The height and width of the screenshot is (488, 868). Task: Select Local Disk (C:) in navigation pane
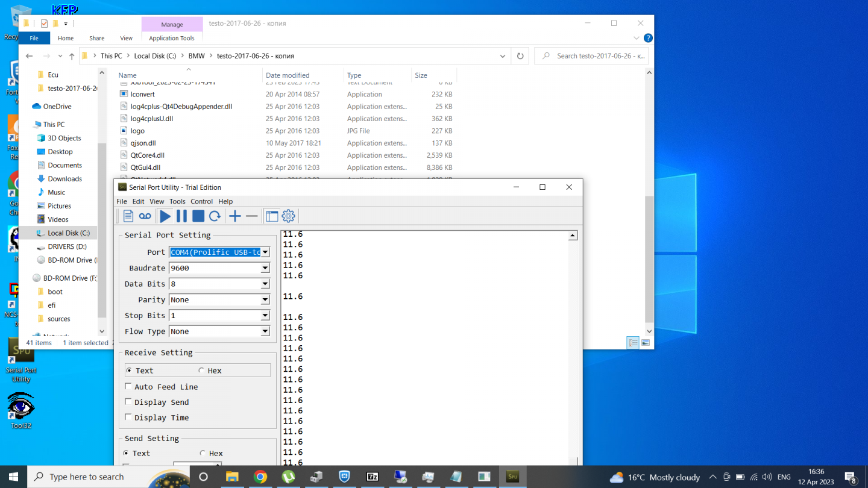pos(68,233)
